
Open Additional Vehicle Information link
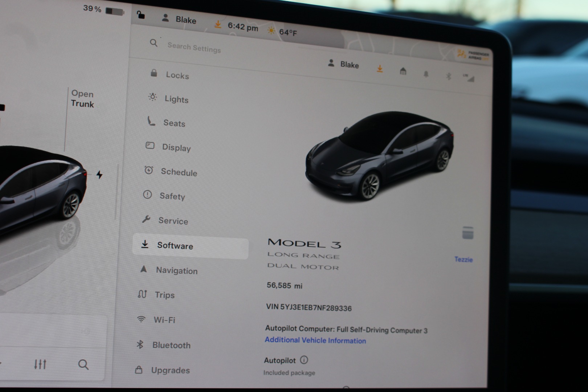coord(315,340)
